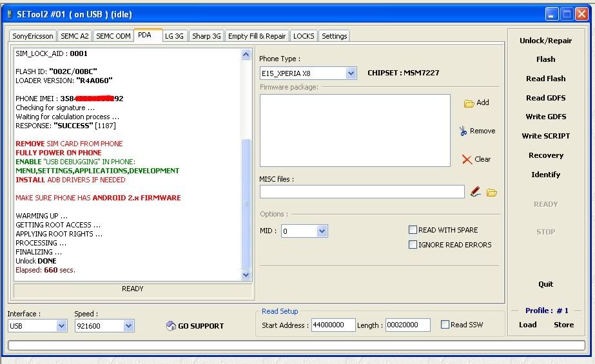Click the Unlock DONE log line
595x364 pixels.
[36, 261]
